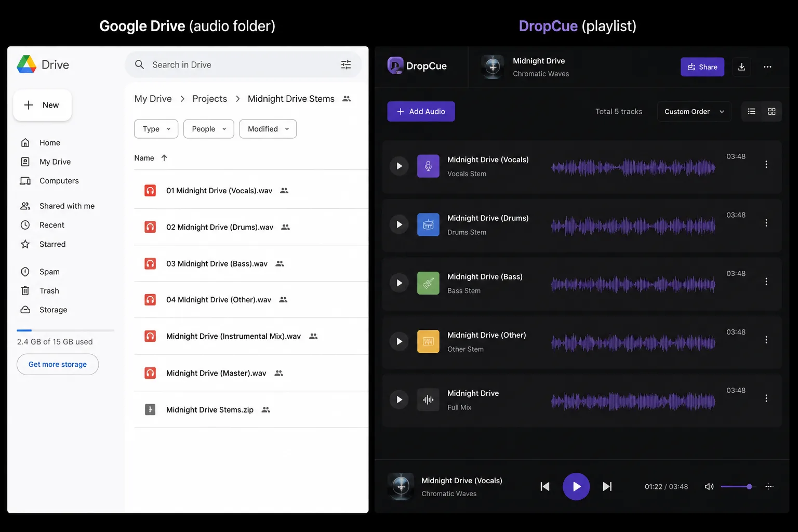The height and width of the screenshot is (532, 798).
Task: Select Midnight Drive (Instrumental Mix).wav file
Action: point(251,336)
